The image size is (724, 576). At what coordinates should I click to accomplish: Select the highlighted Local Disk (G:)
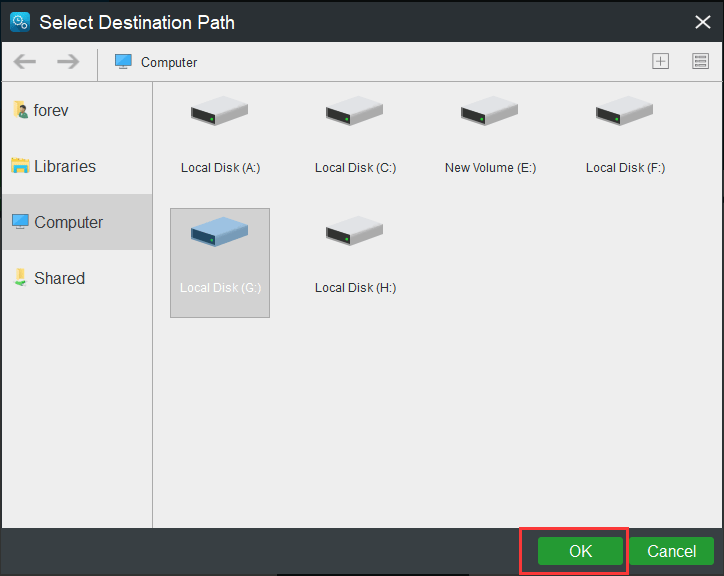tap(220, 260)
